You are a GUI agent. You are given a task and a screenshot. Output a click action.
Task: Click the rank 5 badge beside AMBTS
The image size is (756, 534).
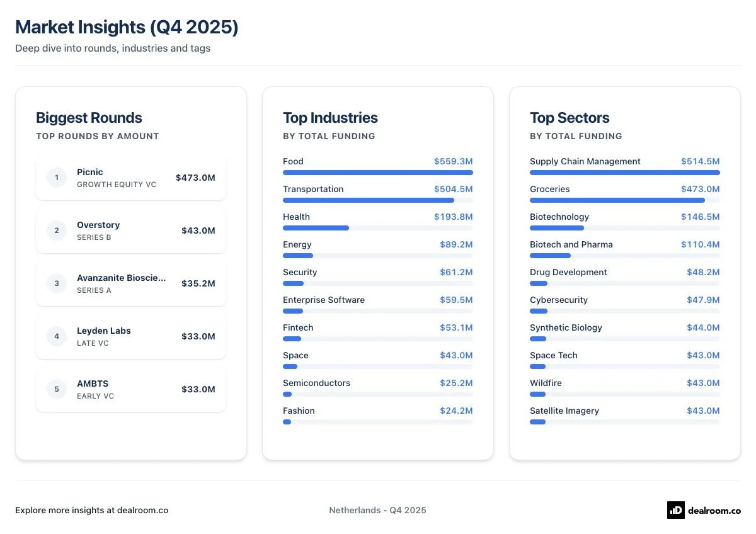[56, 389]
